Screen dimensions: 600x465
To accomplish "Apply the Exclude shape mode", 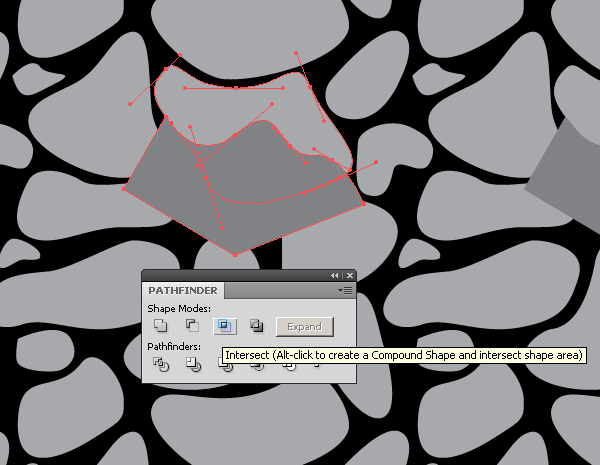I will pos(257,326).
